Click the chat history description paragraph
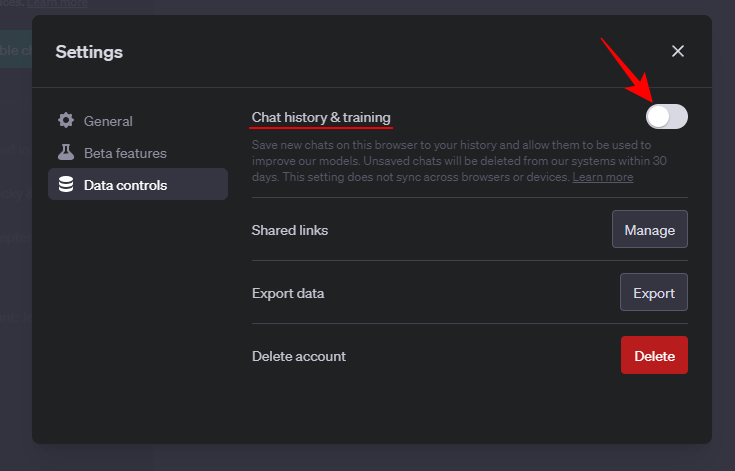This screenshot has width=735, height=471. (440, 161)
